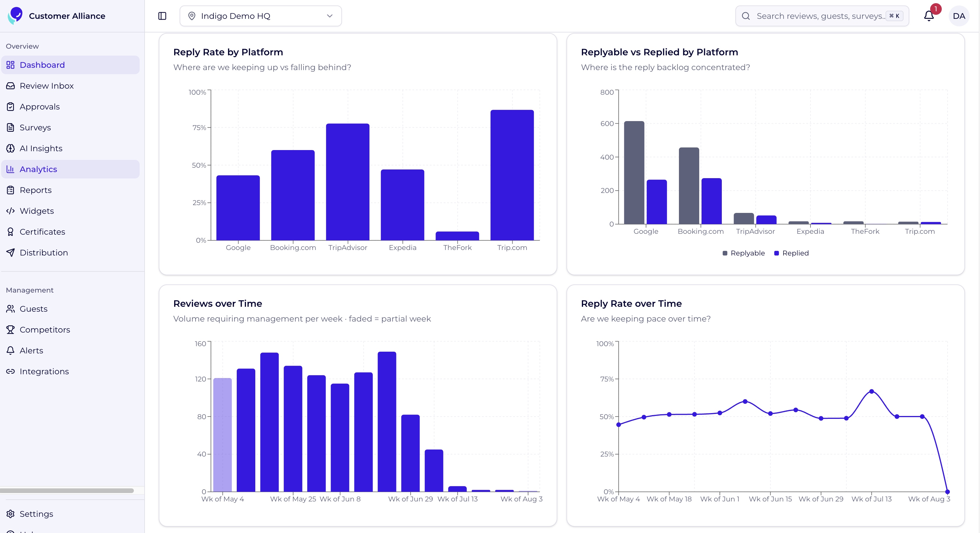Screen dimensions: 980x533
Task: Open Alerts link in sidebar
Action: (70, 351)
